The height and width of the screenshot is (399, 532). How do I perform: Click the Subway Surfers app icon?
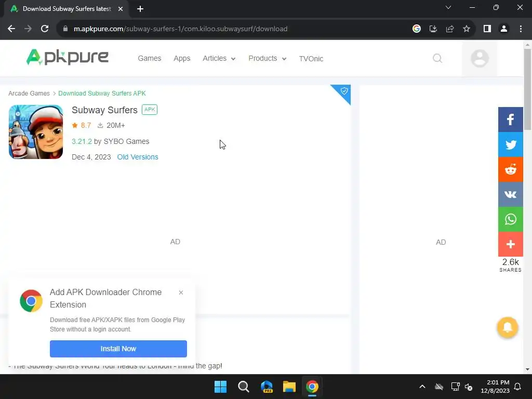tap(36, 132)
